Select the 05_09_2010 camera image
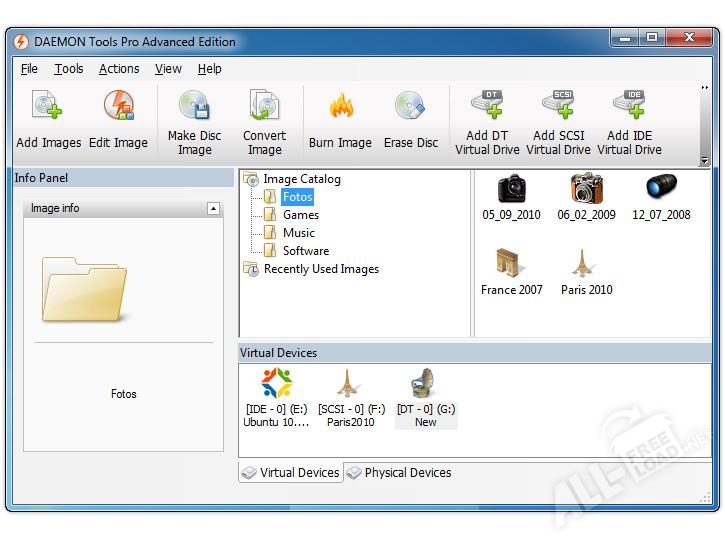This screenshot has width=725, height=540. tap(511, 197)
